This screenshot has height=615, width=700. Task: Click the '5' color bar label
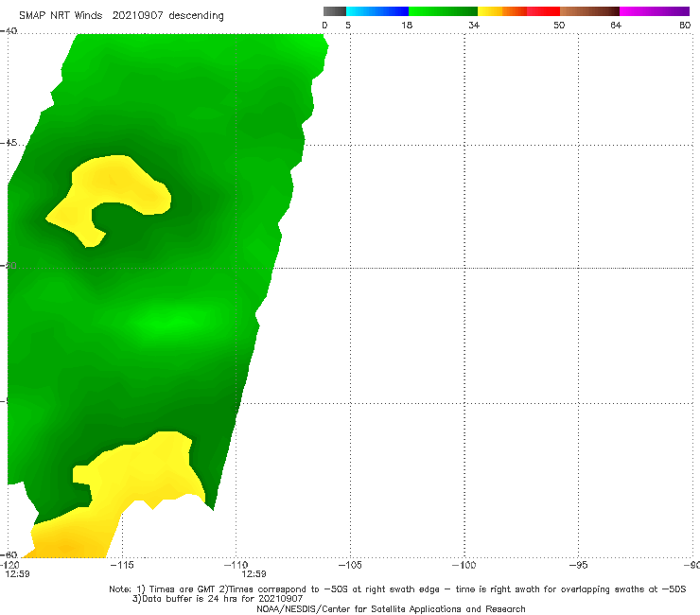click(348, 26)
